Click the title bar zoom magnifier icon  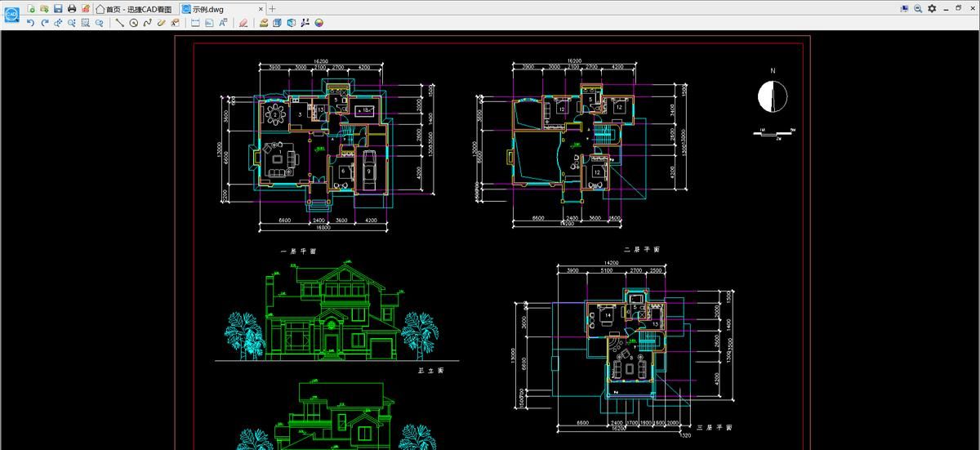pyautogui.click(x=918, y=8)
